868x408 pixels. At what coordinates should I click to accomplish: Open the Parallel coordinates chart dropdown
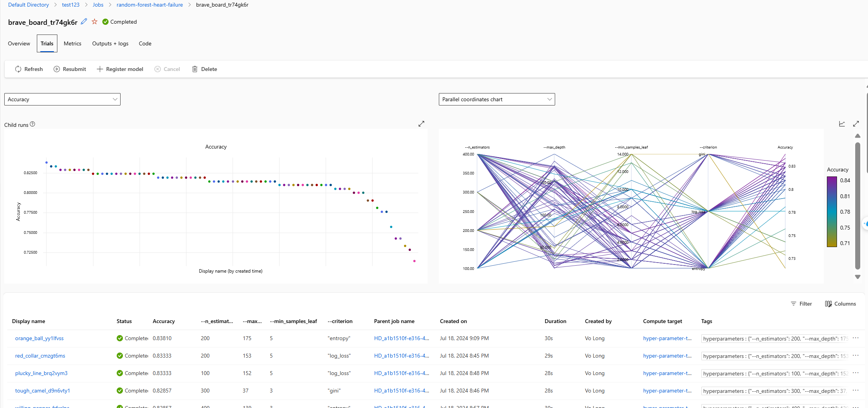coord(497,99)
